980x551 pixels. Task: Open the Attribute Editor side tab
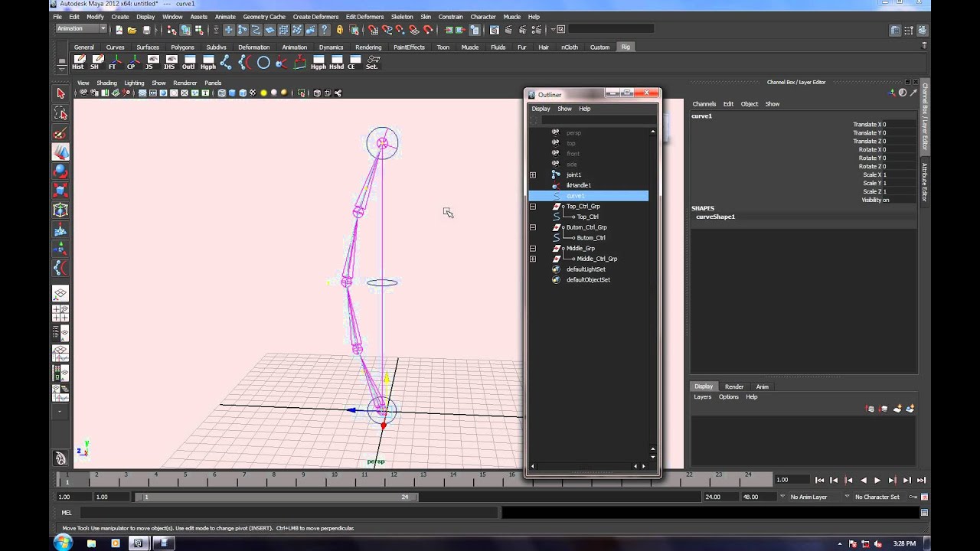coord(925,182)
